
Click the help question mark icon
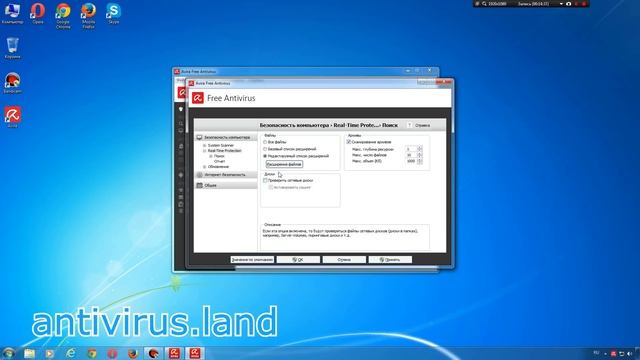tap(409, 125)
